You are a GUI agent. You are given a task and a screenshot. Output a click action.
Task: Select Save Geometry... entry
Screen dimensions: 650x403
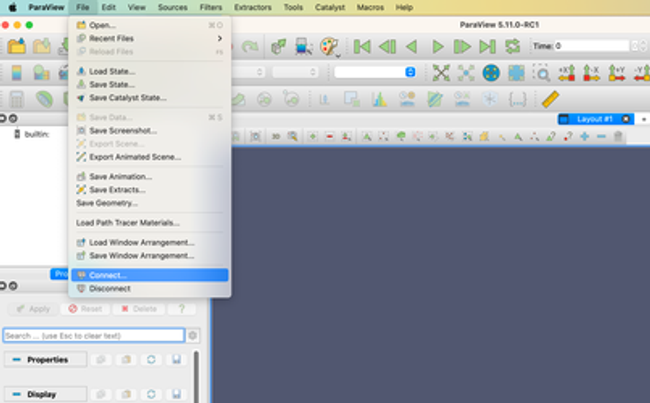click(x=149, y=203)
